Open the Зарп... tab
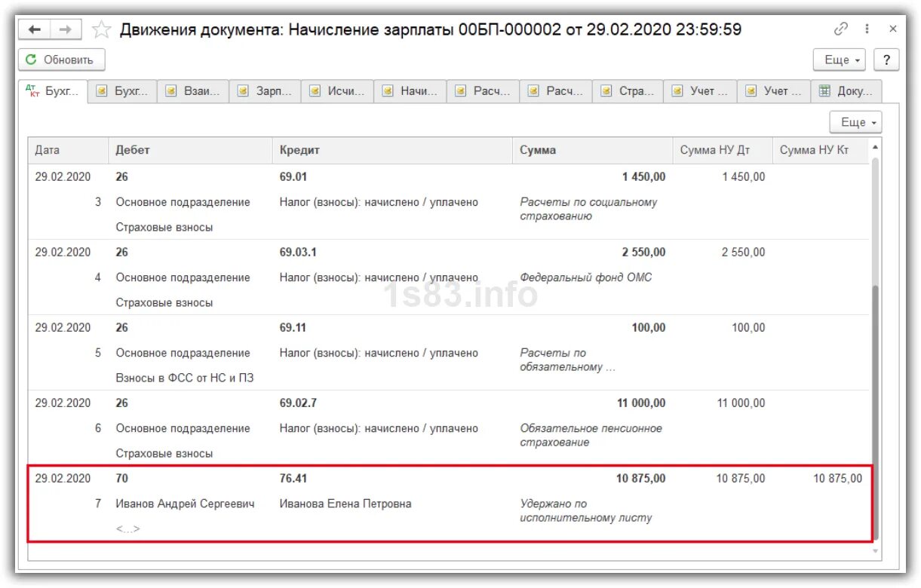 tap(265, 91)
